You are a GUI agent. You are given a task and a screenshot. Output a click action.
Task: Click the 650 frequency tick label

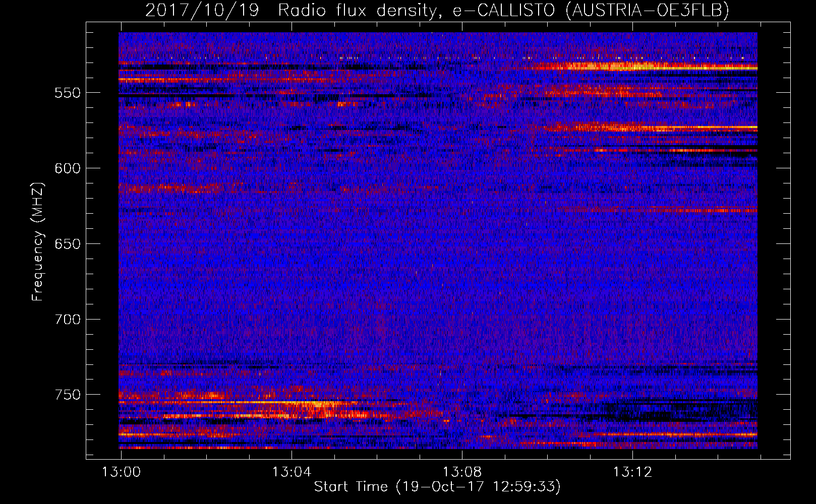click(68, 244)
